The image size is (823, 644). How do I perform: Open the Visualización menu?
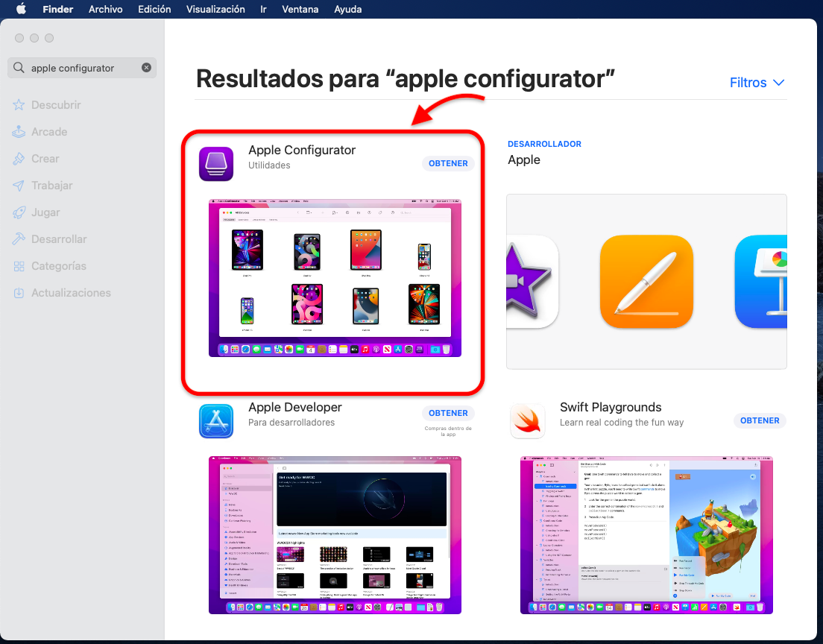tap(215, 9)
